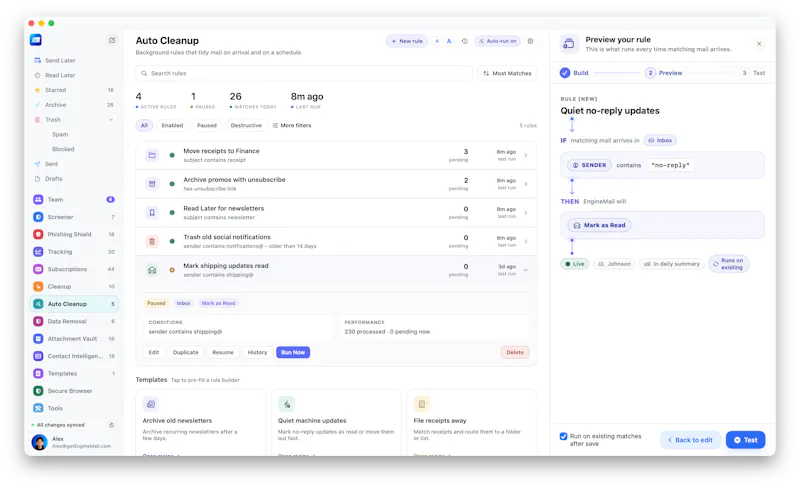Open the Archive folder in sidebar

coord(56,105)
